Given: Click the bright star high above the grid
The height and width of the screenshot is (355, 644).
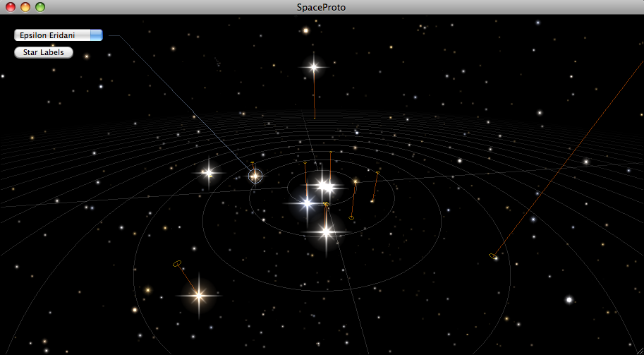Looking at the screenshot, I should [x=314, y=67].
